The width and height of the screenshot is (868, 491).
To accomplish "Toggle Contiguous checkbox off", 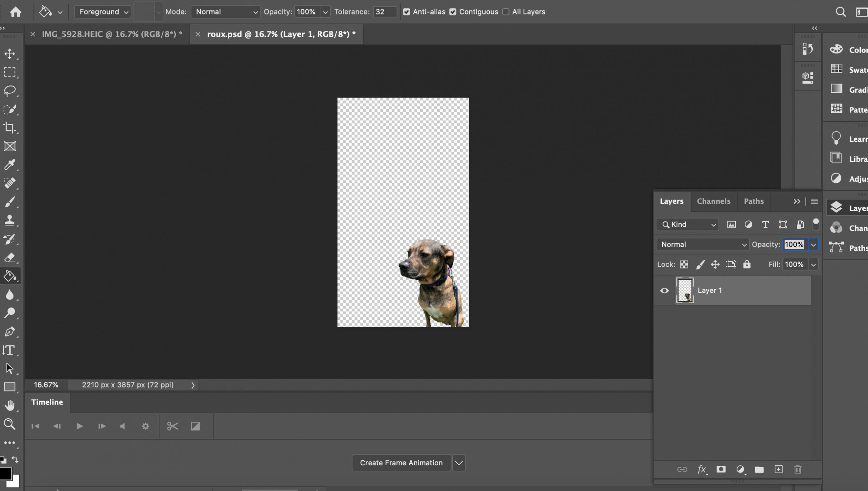I will (454, 12).
